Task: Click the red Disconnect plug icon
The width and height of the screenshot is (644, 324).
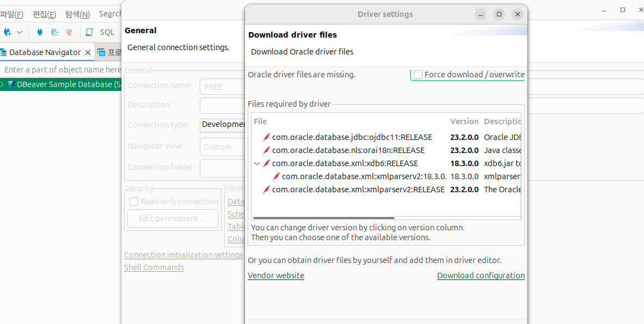Action: pyautogui.click(x=69, y=32)
